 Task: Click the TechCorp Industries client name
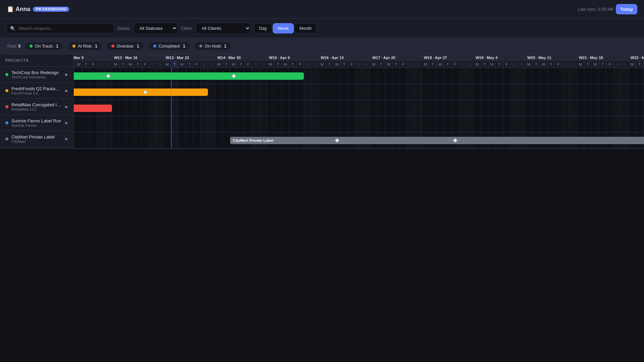(x=29, y=77)
